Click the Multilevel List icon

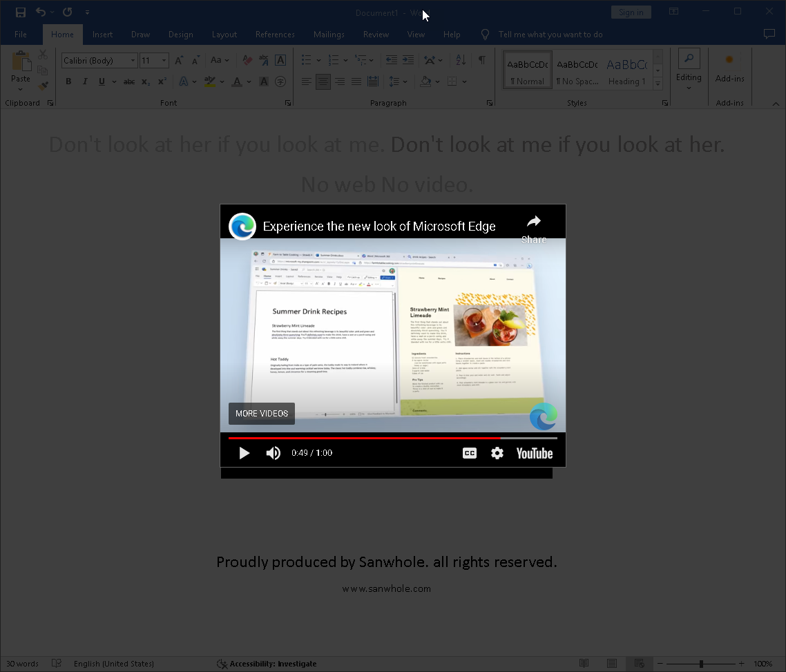361,60
